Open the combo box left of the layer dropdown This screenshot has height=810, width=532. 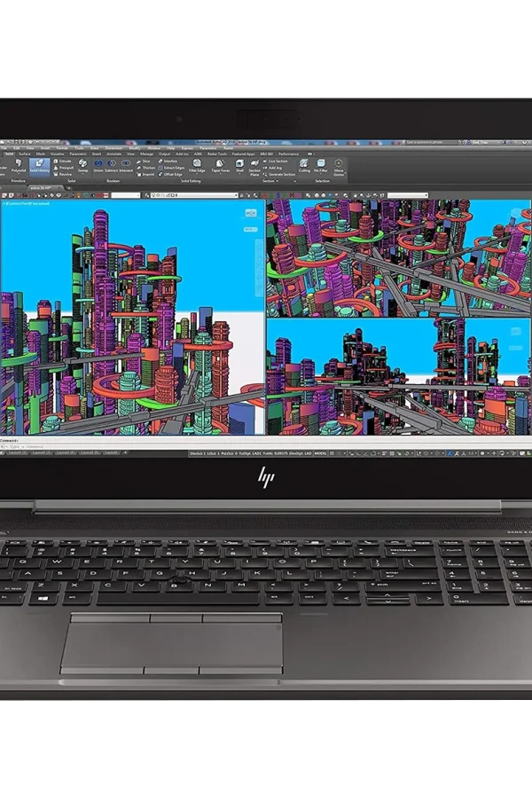click(x=126, y=195)
